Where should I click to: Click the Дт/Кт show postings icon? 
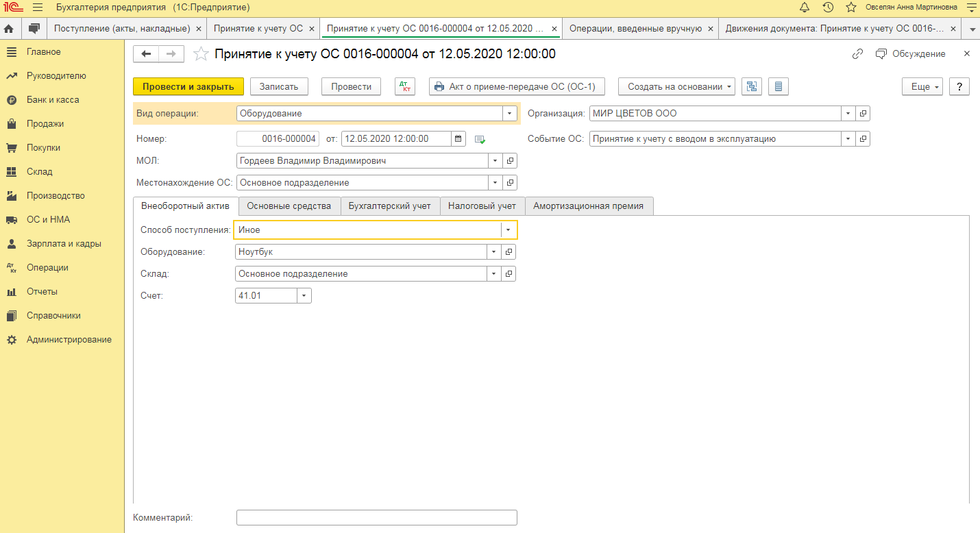click(x=405, y=86)
